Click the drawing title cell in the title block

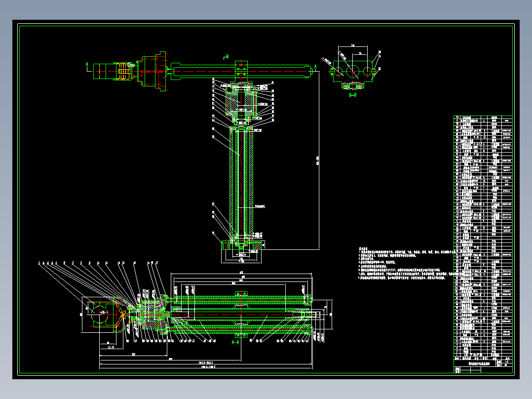click(475, 363)
